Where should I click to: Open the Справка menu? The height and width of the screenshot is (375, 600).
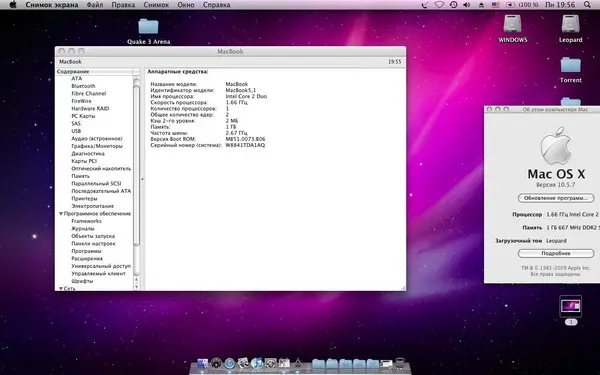pyautogui.click(x=217, y=5)
